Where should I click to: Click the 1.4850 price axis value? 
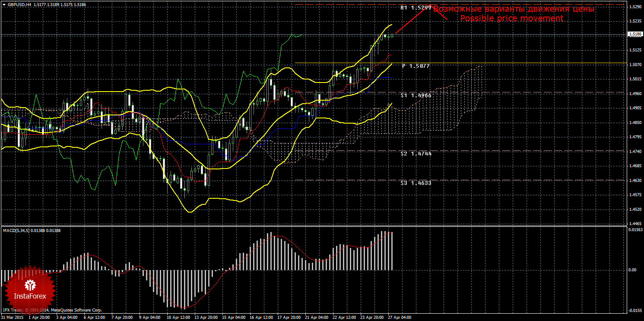click(634, 123)
